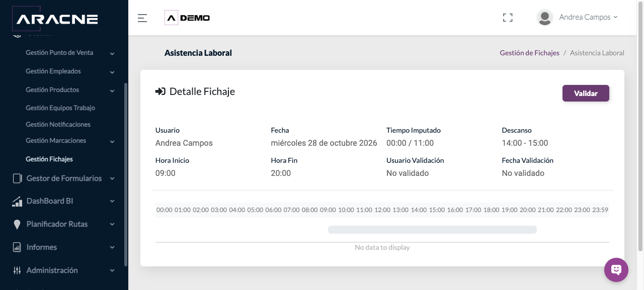
Task: Open Gestión Punto de Venta menu
Action: [59, 53]
